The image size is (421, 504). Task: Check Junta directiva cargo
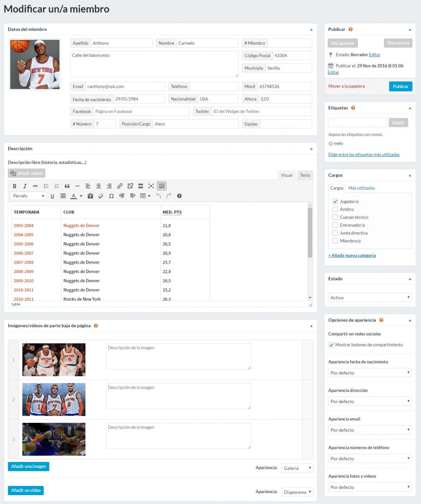click(x=335, y=233)
